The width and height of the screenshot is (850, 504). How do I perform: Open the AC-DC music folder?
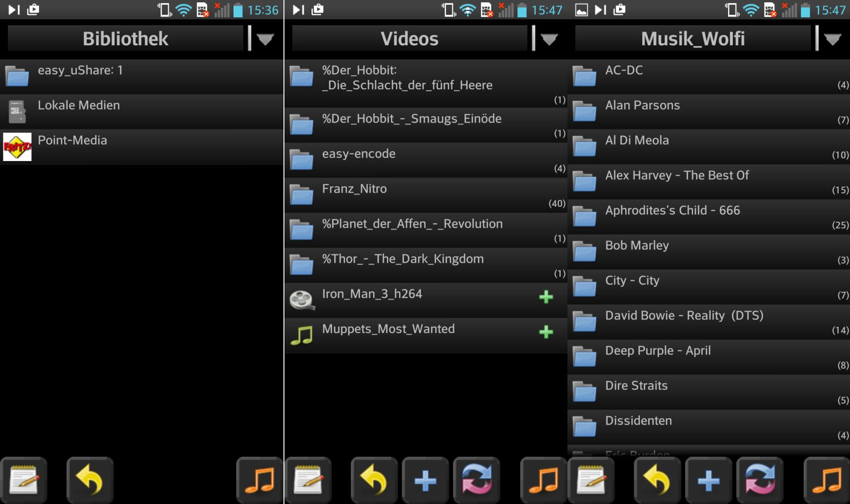709,77
